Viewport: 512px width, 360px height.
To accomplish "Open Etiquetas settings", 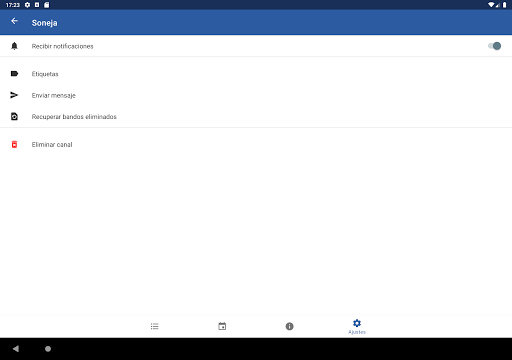I will click(x=256, y=74).
